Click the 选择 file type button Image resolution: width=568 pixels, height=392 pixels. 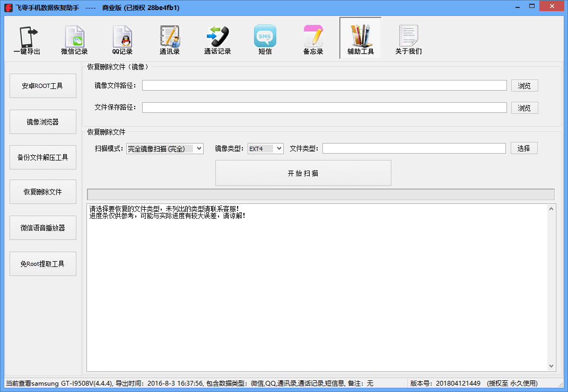524,148
